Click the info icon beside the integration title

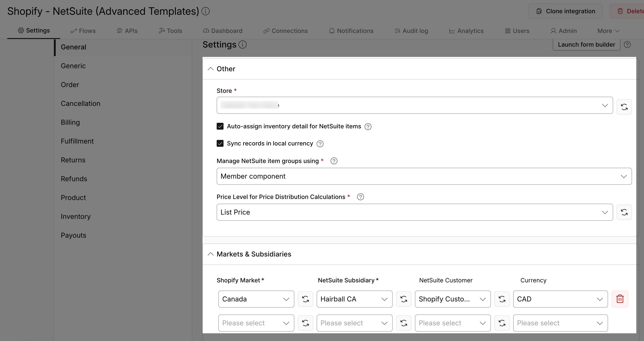pos(206,11)
